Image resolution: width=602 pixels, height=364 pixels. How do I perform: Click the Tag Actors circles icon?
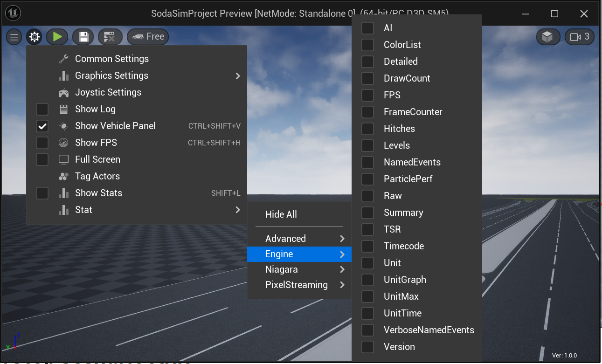[64, 176]
